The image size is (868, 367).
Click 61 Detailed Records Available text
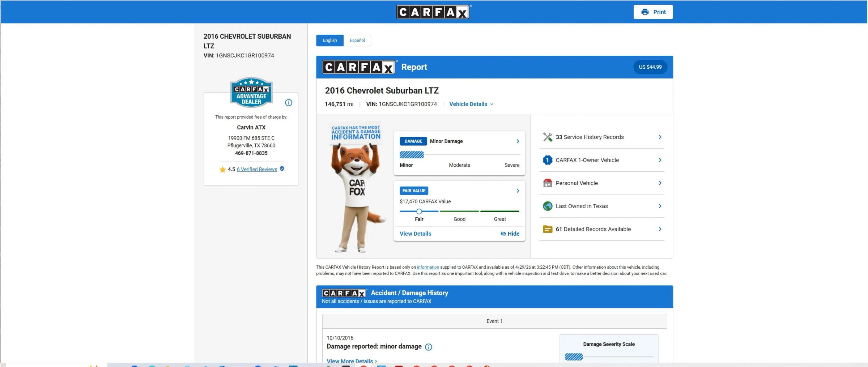click(593, 229)
